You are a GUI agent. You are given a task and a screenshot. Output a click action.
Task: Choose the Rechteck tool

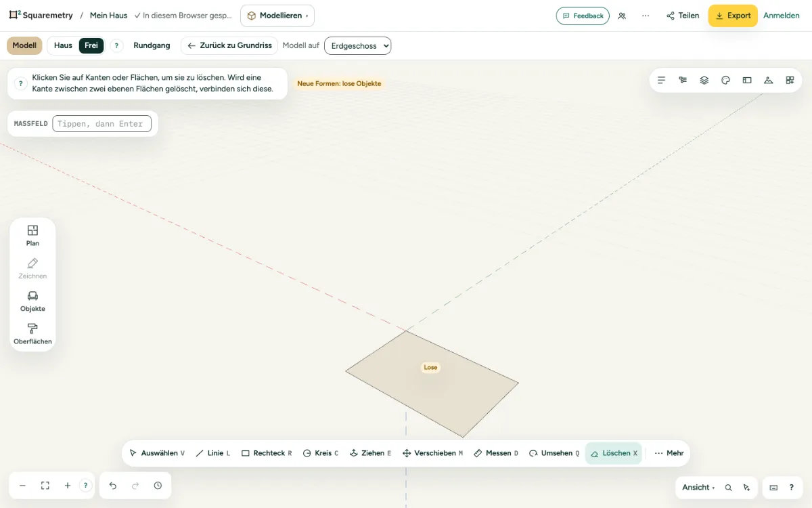pos(267,453)
